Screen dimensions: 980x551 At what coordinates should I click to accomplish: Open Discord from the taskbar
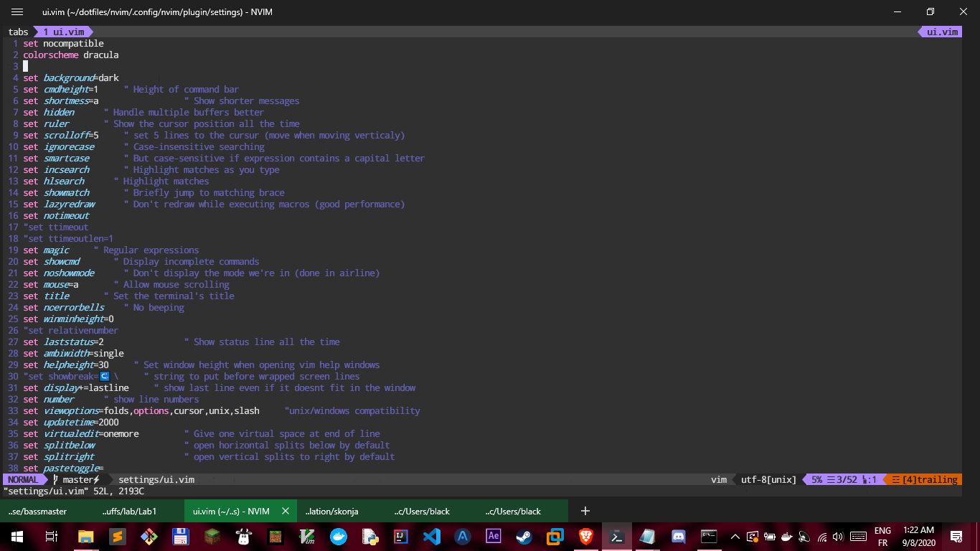click(677, 536)
